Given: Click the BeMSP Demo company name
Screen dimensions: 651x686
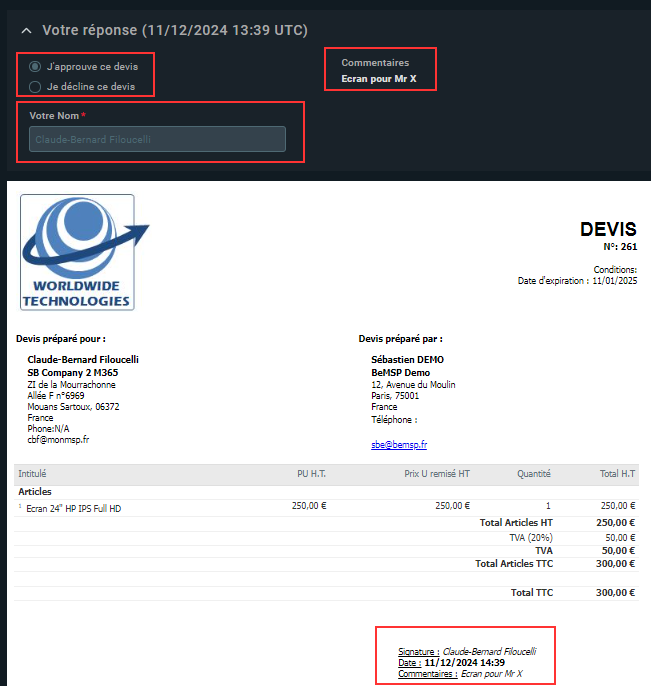Looking at the screenshot, I should click(400, 373).
